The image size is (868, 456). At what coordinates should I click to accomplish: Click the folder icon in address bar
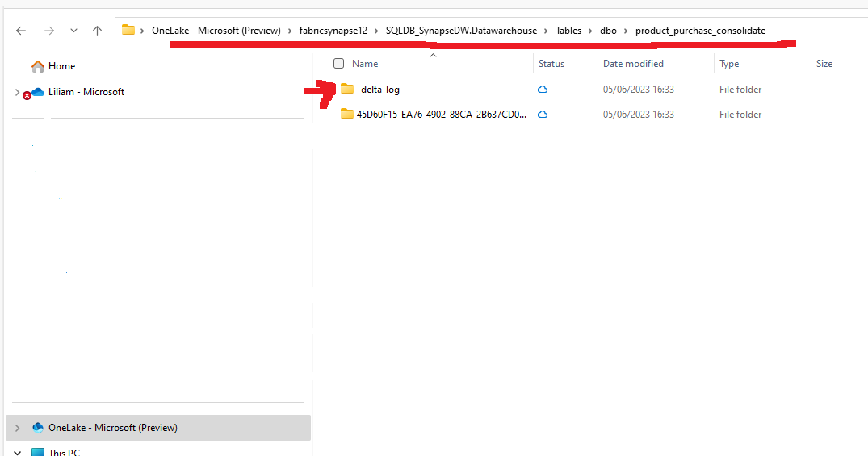(128, 30)
